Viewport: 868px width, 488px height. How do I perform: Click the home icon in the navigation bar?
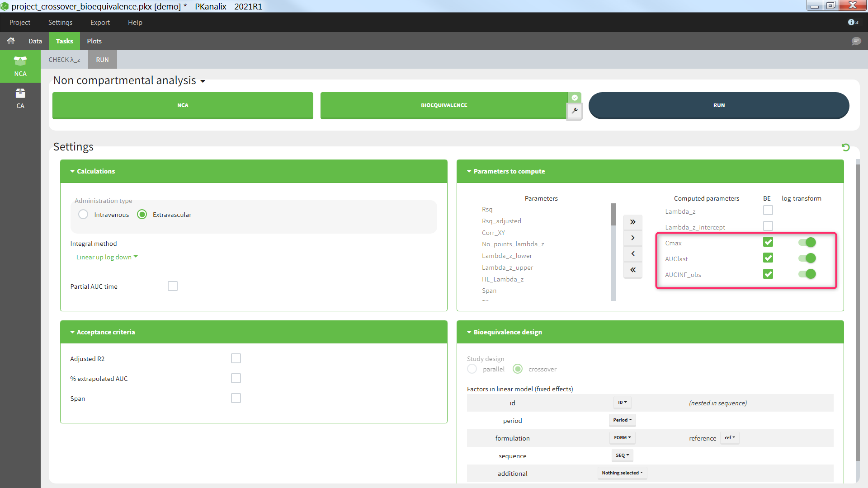(11, 41)
